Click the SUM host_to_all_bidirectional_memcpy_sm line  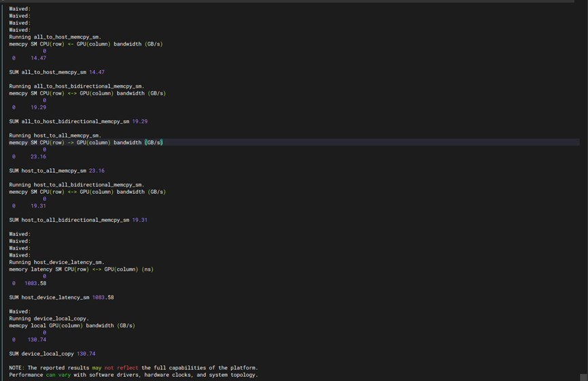click(x=78, y=220)
